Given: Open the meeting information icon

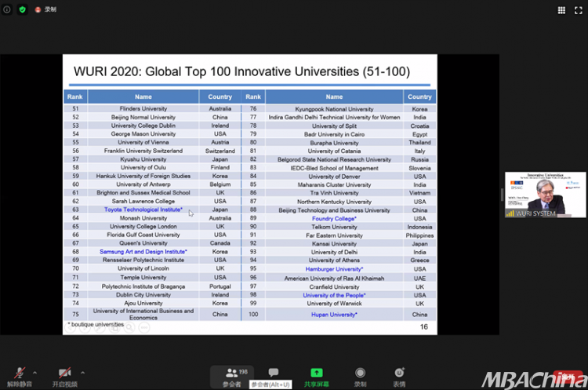Looking at the screenshot, I should tap(7, 9).
